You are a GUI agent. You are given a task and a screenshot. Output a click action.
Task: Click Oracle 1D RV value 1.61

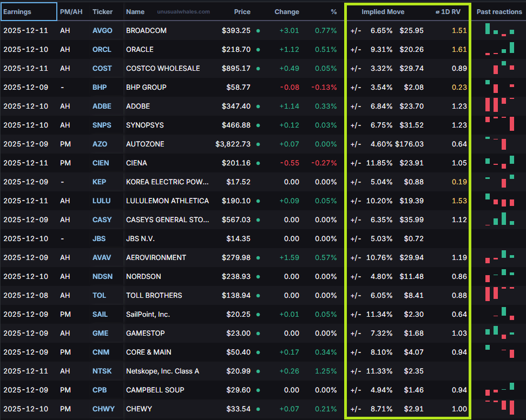459,49
